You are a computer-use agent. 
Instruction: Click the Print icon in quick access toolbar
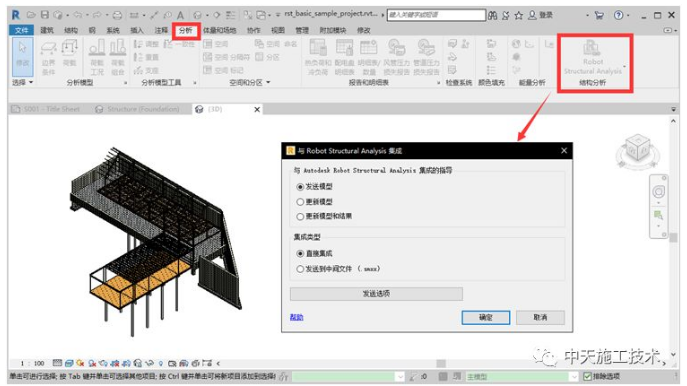pyautogui.click(x=117, y=15)
